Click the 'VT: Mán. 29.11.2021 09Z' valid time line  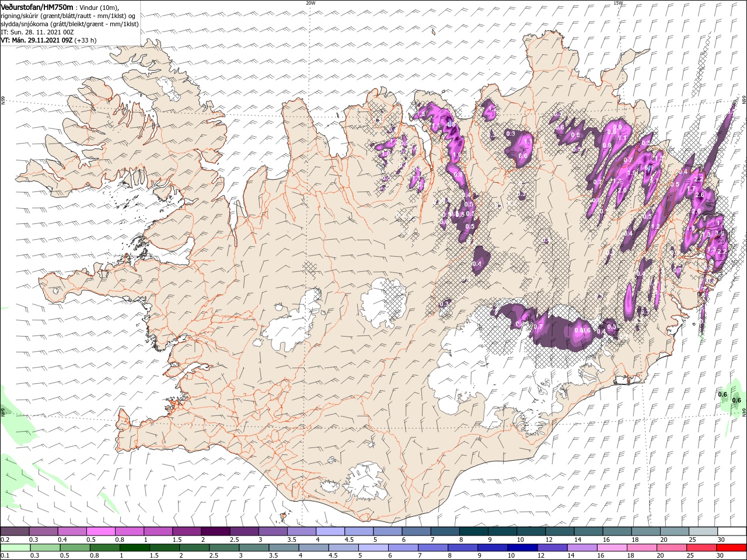point(37,40)
